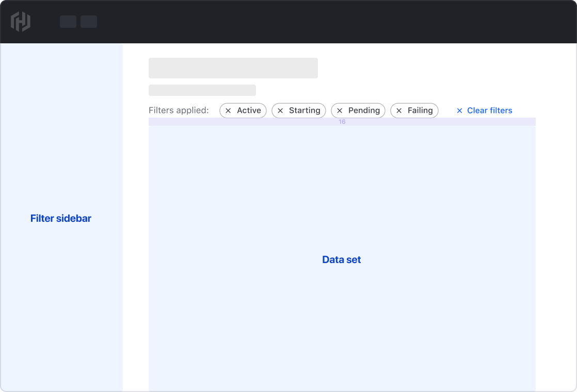This screenshot has height=392, width=577.
Task: Click the X icon on the Starting chip
Action: (281, 110)
